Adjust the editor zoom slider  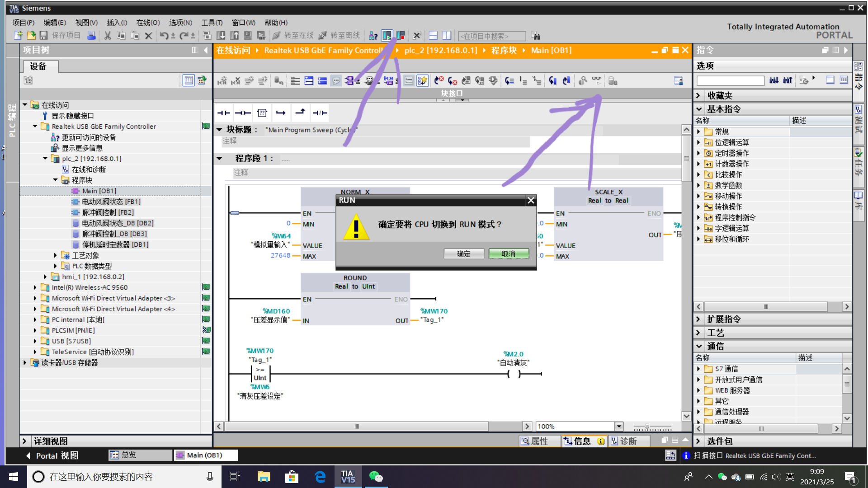[x=647, y=426]
